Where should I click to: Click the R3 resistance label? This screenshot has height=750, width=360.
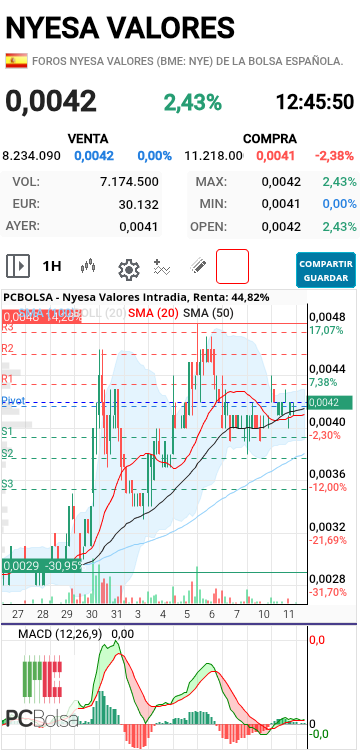pyautogui.click(x=8, y=328)
